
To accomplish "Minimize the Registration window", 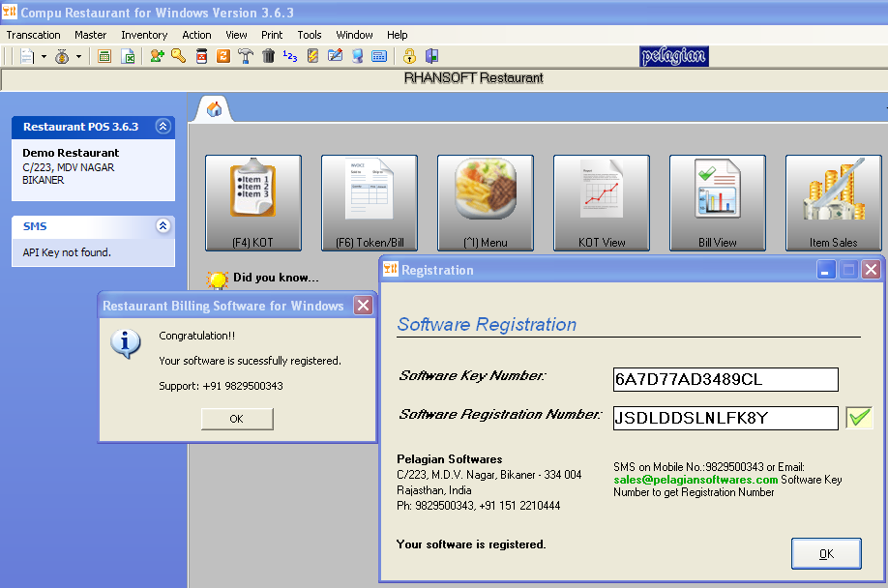I will pos(826,270).
